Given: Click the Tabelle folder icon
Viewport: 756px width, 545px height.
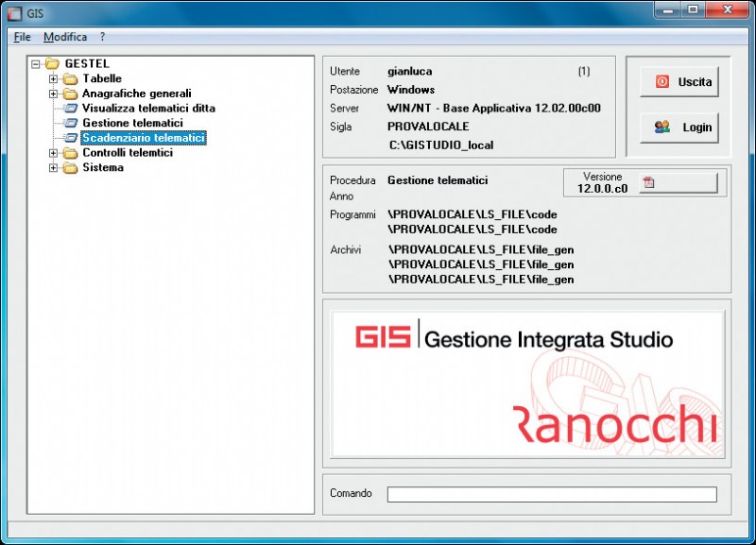Looking at the screenshot, I should coord(70,78).
